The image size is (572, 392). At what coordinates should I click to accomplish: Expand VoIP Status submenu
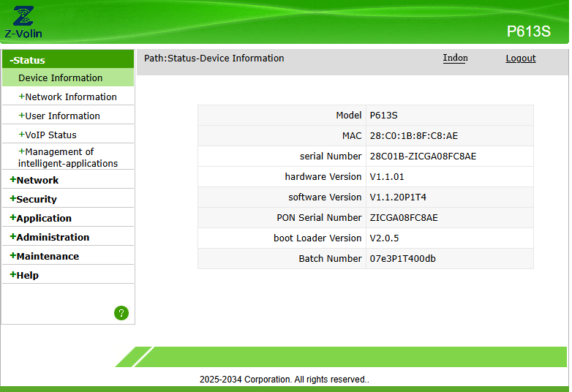[48, 135]
